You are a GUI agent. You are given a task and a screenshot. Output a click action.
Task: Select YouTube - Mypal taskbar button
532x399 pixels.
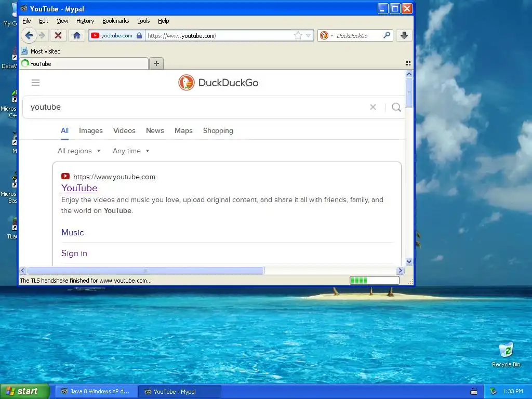click(180, 391)
